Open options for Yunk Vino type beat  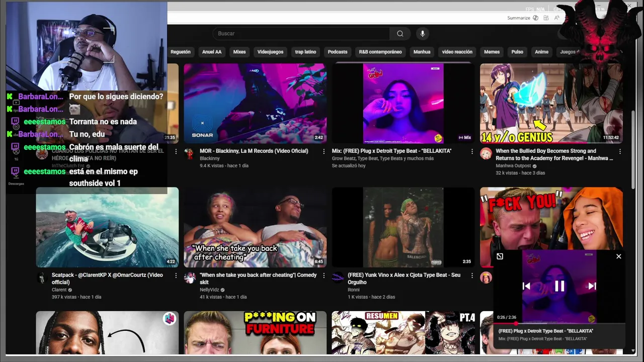[x=472, y=276]
